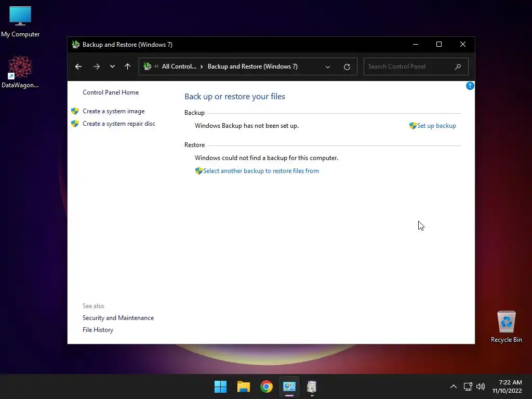Go back with the left arrow button
This screenshot has width=532, height=399.
point(78,66)
